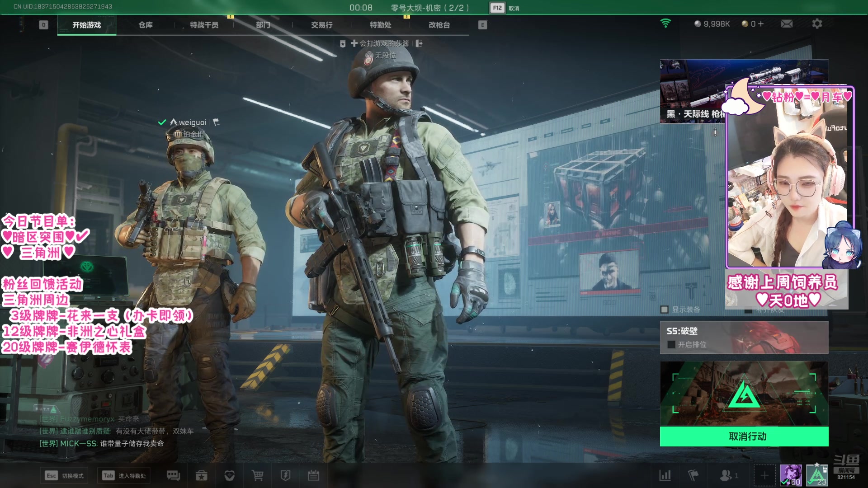Viewport: 868px width, 488px height.
Task: Open the settings gear icon
Action: (x=817, y=23)
